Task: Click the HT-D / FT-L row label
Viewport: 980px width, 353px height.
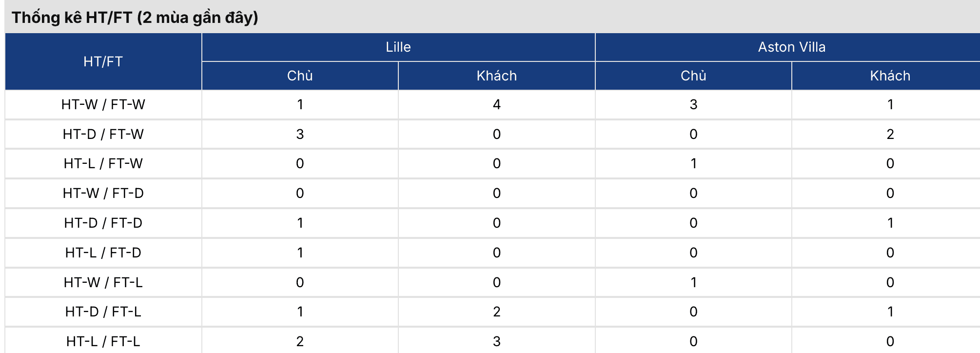Action: point(103,312)
